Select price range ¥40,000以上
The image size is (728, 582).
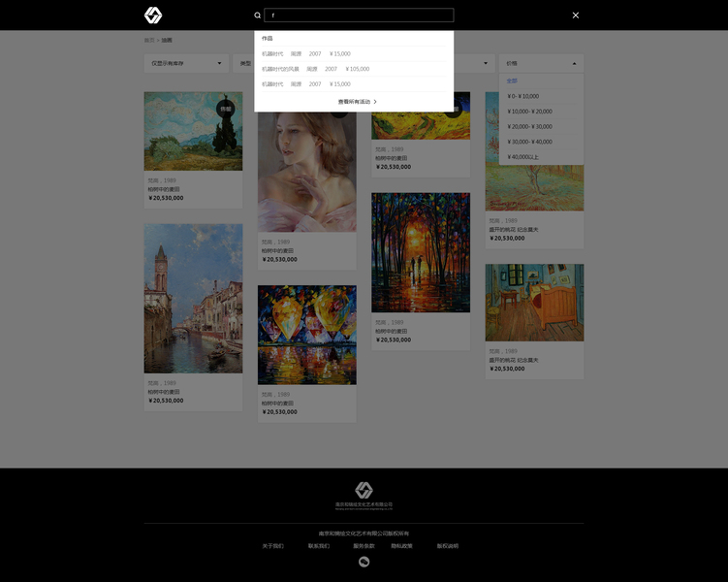[x=522, y=157]
